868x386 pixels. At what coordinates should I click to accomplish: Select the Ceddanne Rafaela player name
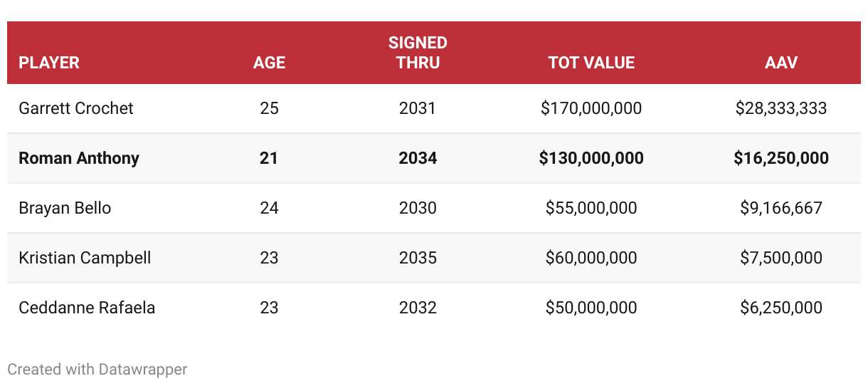[x=87, y=308]
